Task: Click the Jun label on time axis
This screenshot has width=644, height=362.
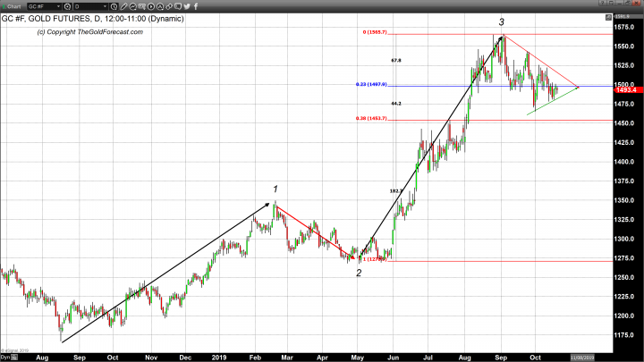Action: 394,358
